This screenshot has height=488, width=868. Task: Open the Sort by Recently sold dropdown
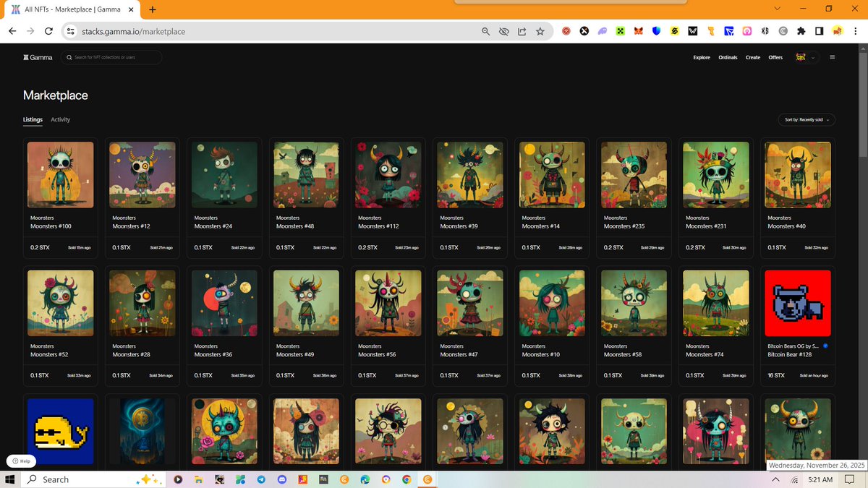pos(807,119)
